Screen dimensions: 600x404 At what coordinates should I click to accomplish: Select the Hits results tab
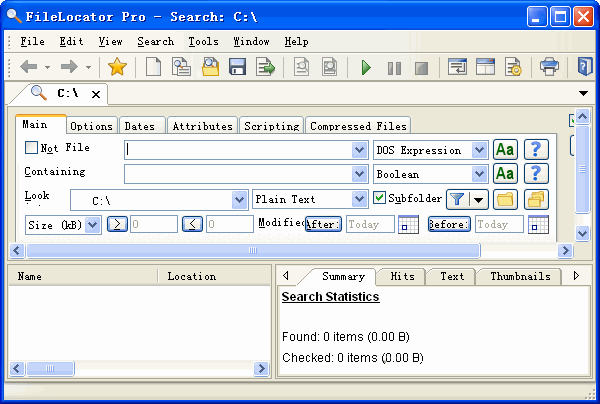(x=402, y=276)
